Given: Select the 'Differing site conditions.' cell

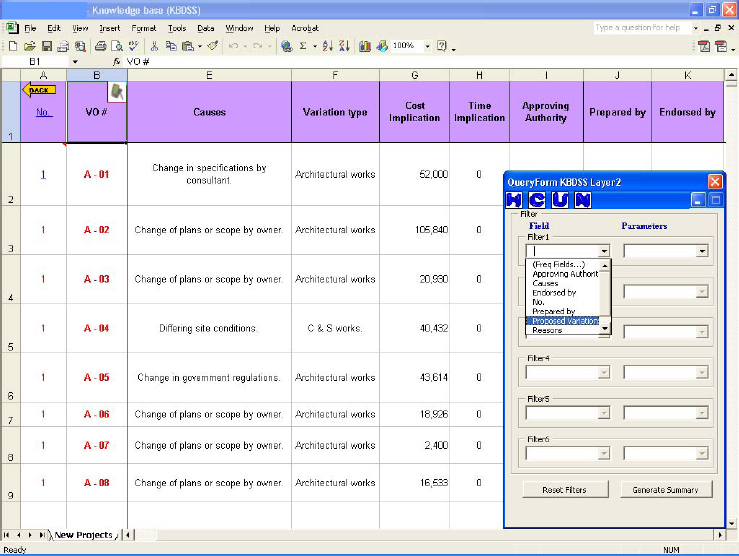Looking at the screenshot, I should (209, 328).
